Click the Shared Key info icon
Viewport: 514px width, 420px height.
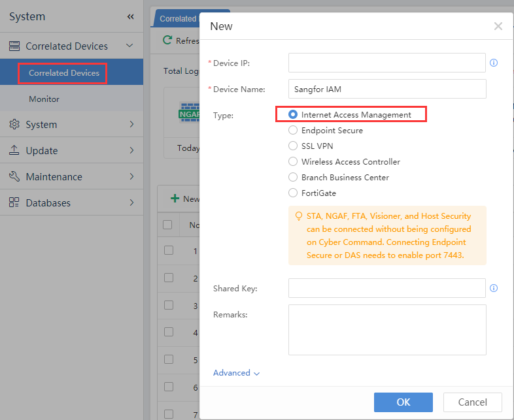click(494, 288)
